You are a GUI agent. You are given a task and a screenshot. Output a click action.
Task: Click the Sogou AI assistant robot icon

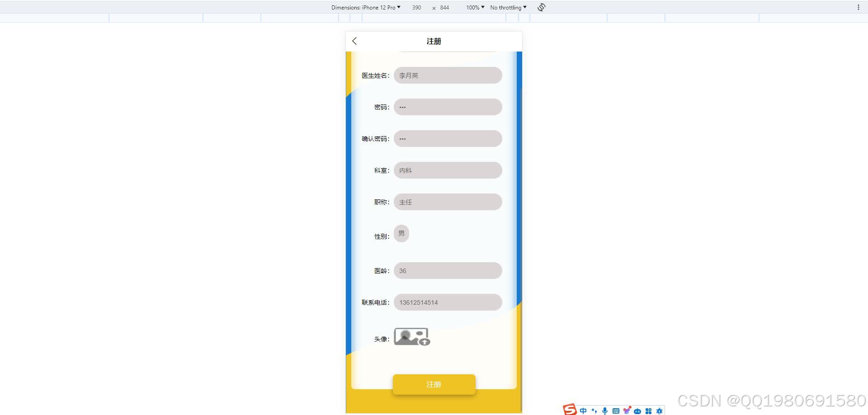(637, 411)
